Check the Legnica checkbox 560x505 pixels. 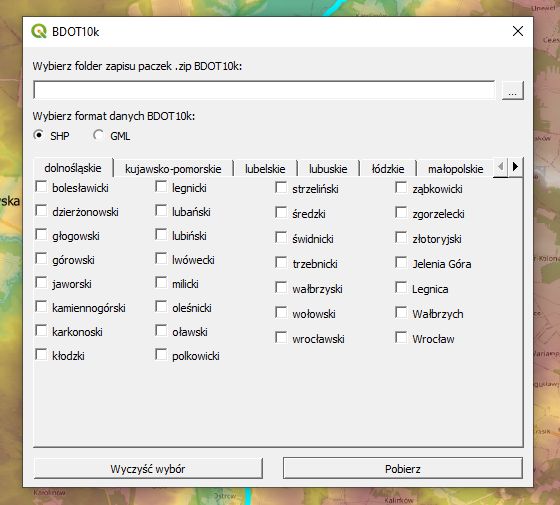pyautogui.click(x=401, y=288)
